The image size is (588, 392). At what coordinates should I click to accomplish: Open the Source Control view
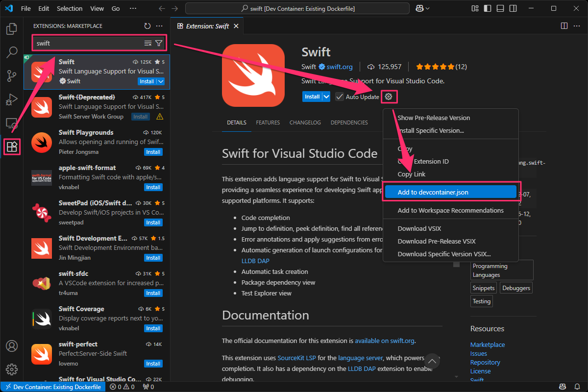tap(12, 76)
